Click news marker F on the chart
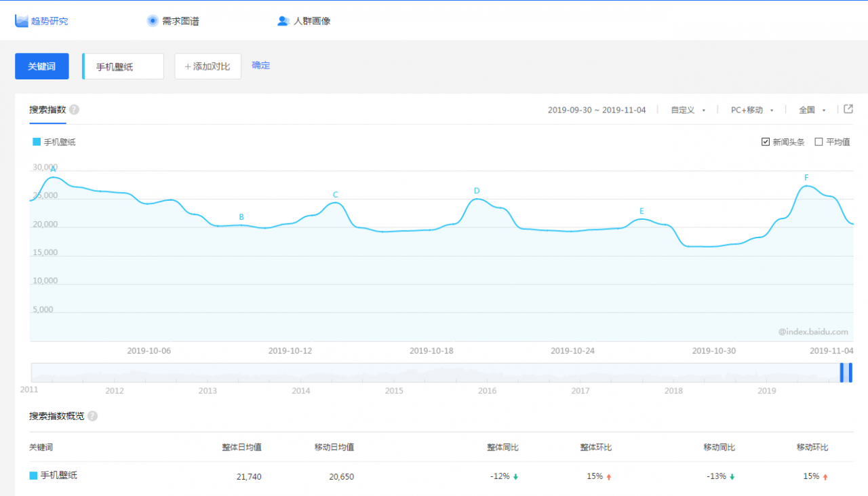 (806, 178)
